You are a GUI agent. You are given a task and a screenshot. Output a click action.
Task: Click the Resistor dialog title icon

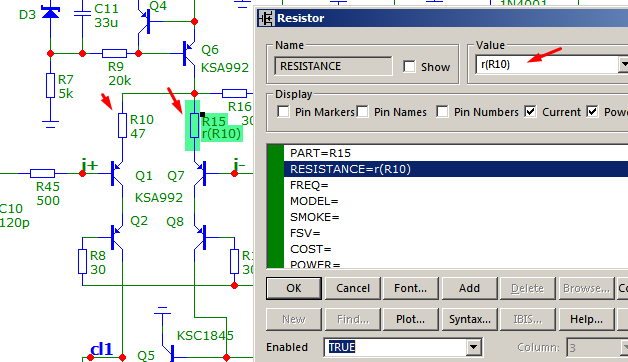266,18
